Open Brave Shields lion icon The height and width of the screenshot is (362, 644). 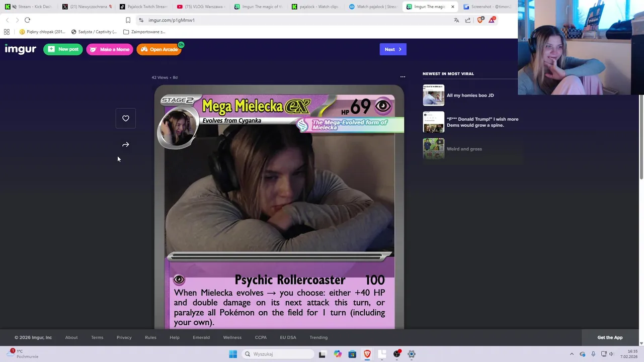coord(480,20)
